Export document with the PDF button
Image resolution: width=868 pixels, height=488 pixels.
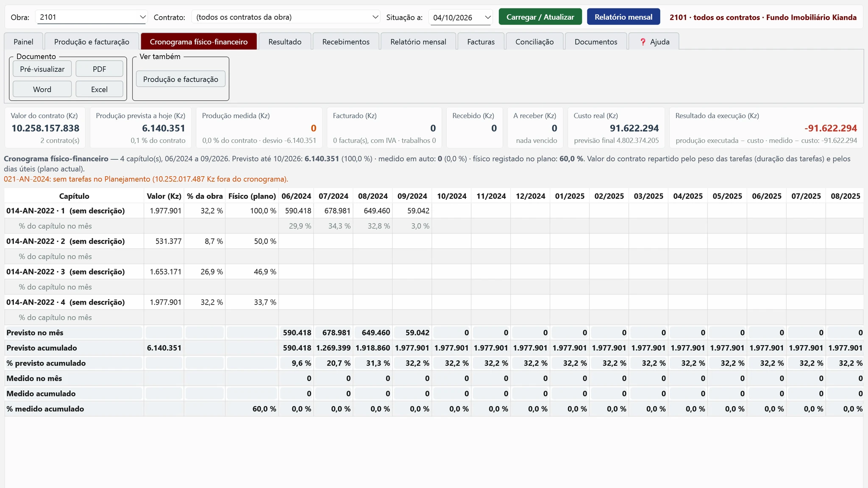(100, 69)
